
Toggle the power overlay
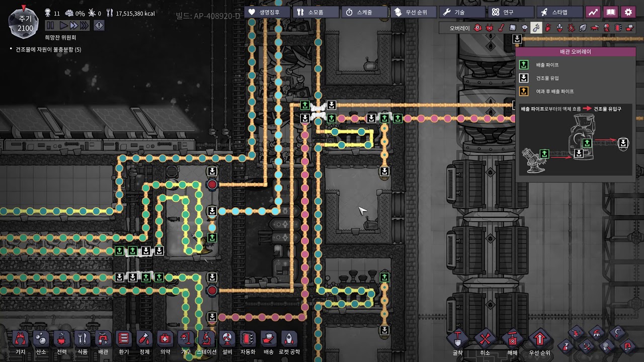(x=490, y=28)
